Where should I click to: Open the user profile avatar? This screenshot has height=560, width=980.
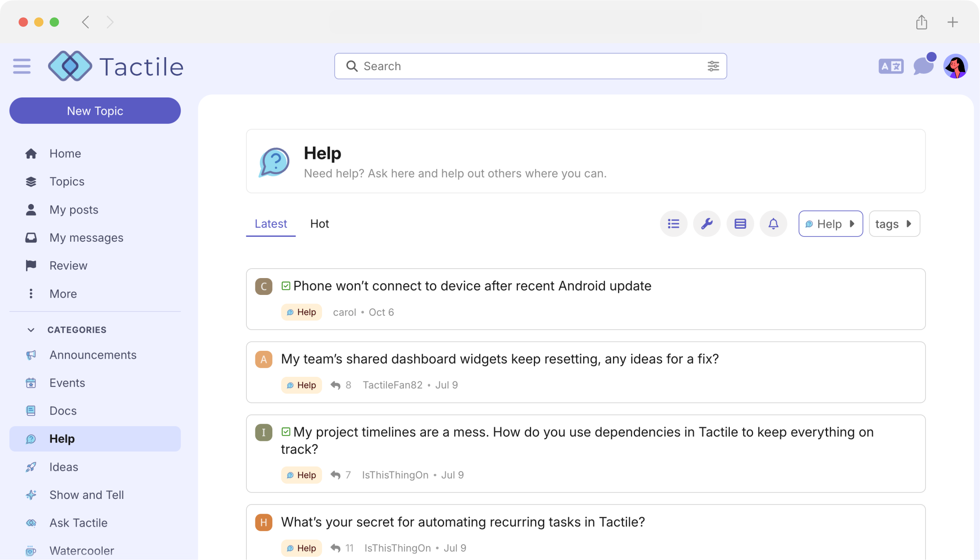955,66
